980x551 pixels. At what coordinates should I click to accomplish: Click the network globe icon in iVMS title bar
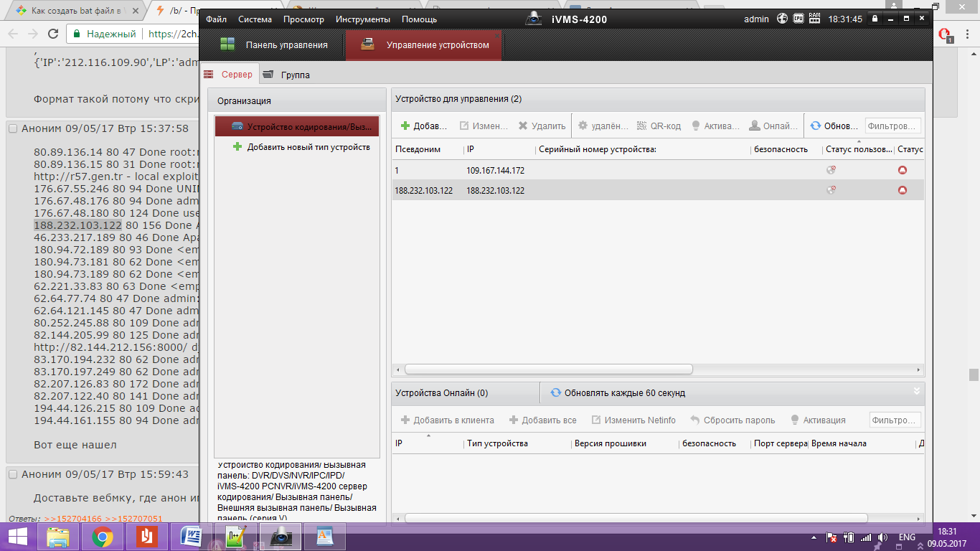point(782,19)
